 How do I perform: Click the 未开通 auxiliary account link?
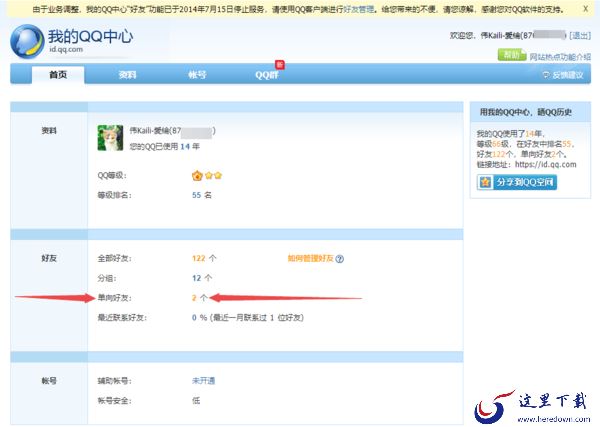click(203, 381)
